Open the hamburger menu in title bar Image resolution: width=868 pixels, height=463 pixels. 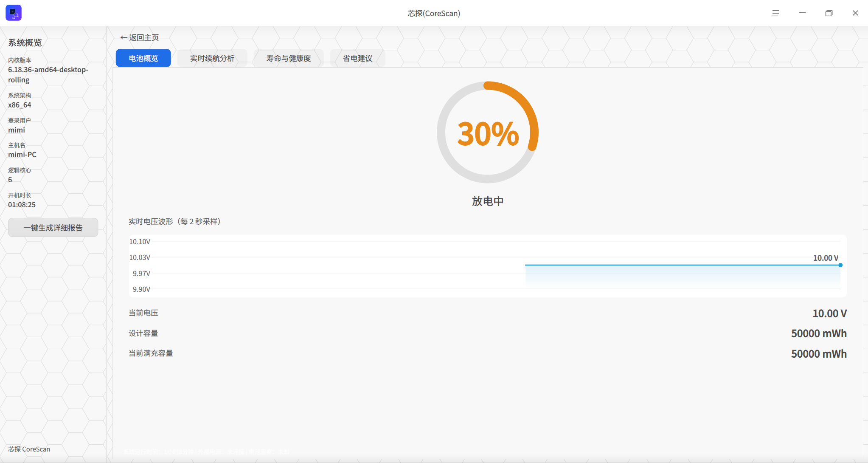point(775,13)
